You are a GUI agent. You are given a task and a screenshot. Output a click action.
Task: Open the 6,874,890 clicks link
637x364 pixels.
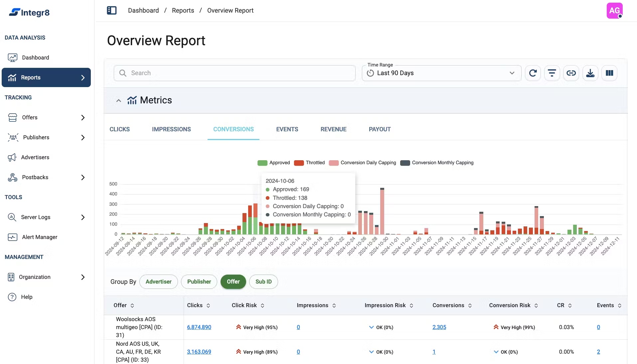point(199,327)
